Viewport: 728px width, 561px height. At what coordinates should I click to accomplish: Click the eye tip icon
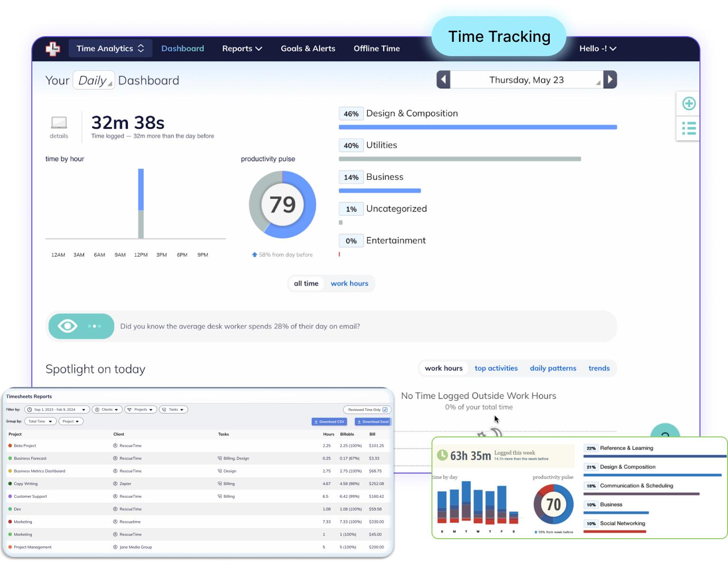pos(67,326)
